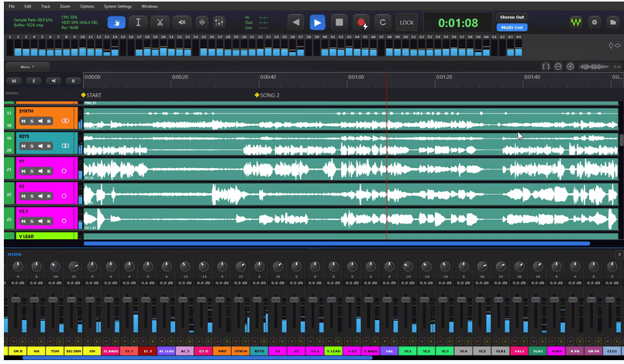
Task: Jump to the START marker
Action: (91, 95)
